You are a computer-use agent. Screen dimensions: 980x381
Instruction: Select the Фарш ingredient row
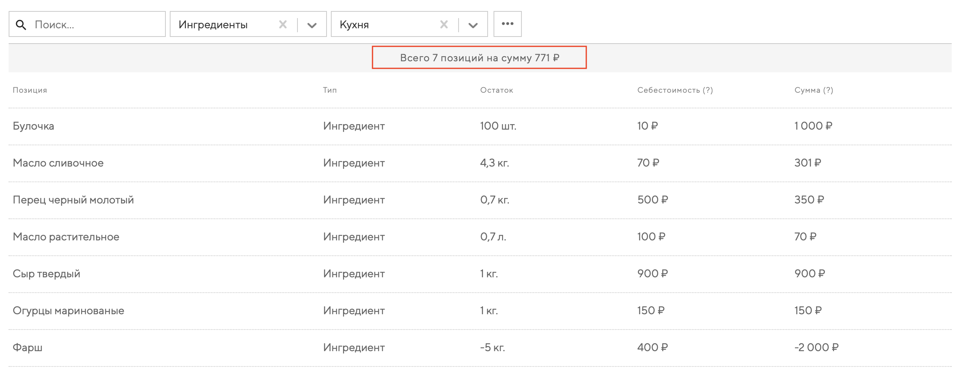coord(28,348)
